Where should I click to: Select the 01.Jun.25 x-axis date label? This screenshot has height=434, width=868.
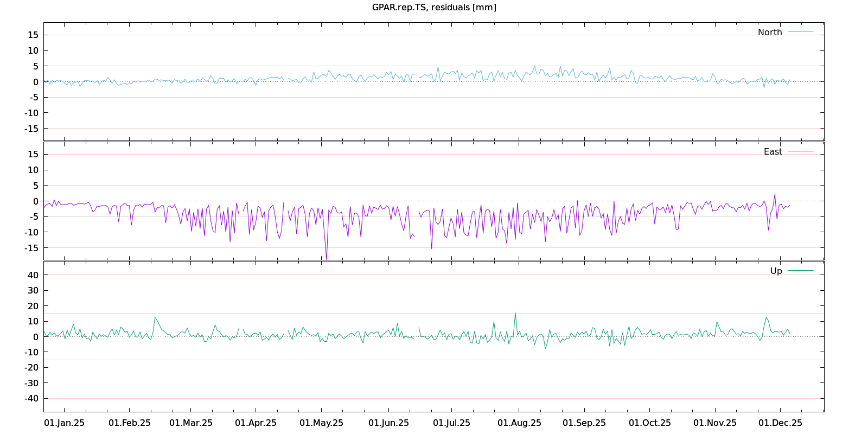coord(388,423)
